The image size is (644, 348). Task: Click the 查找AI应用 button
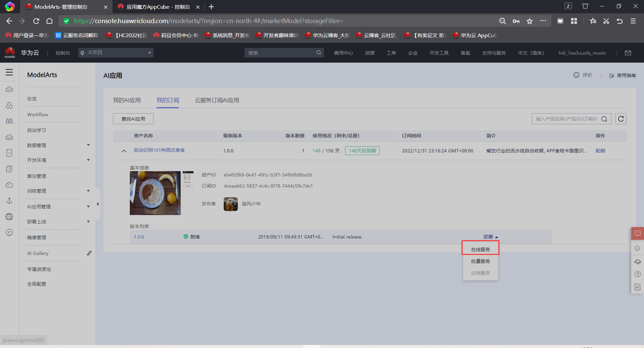[133, 119]
